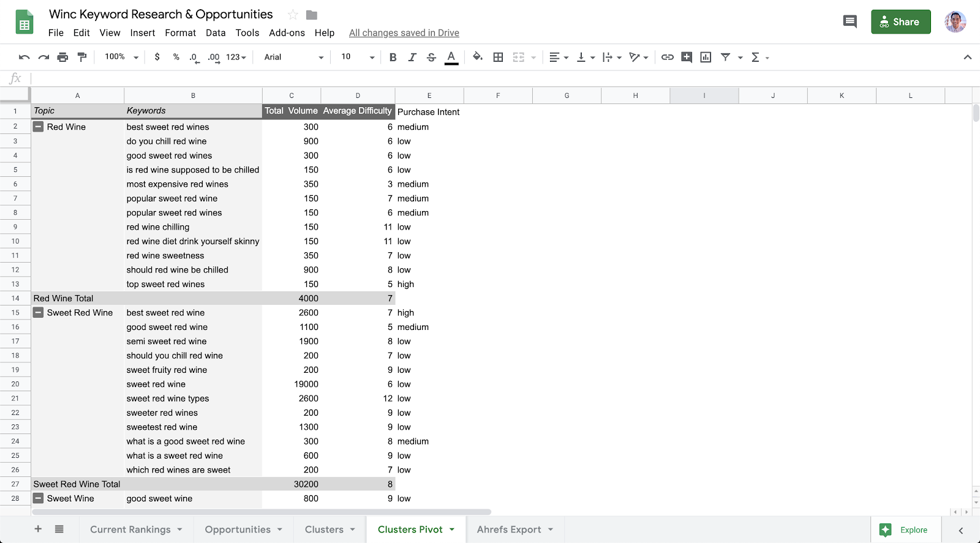Open the File menu
This screenshot has width=980, height=543.
[x=56, y=33]
